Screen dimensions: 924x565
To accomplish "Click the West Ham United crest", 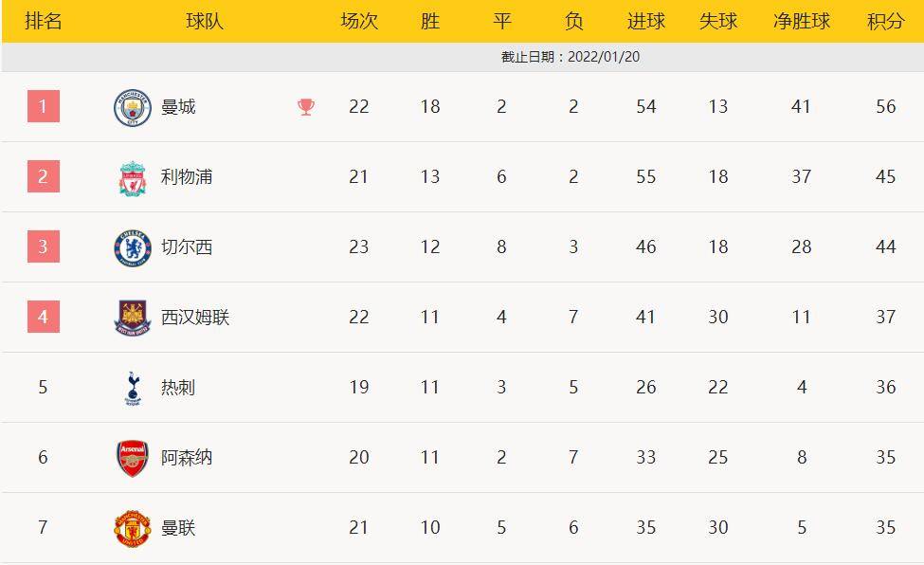I will pos(133,318).
